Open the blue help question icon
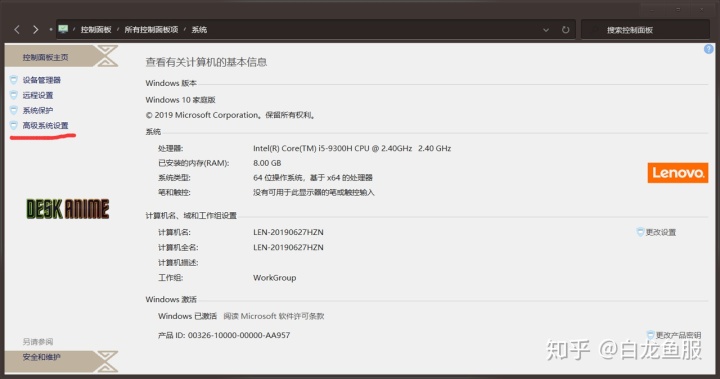This screenshot has width=720, height=379. pyautogui.click(x=708, y=49)
